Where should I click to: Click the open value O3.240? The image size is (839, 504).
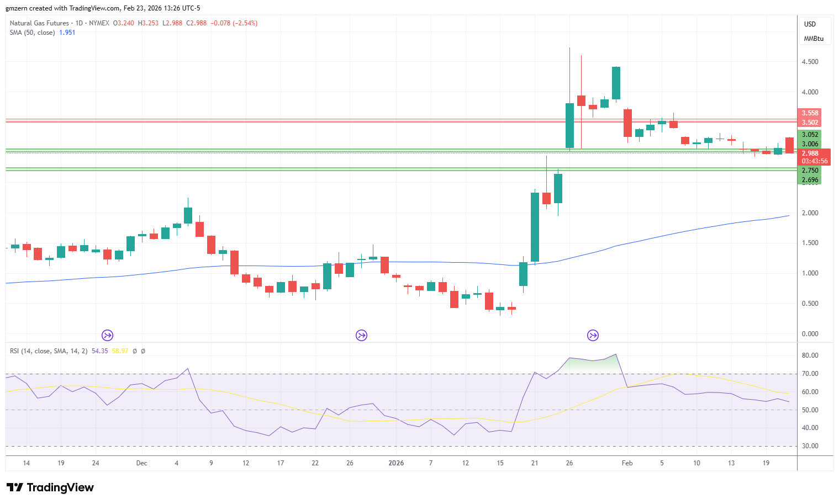point(124,23)
